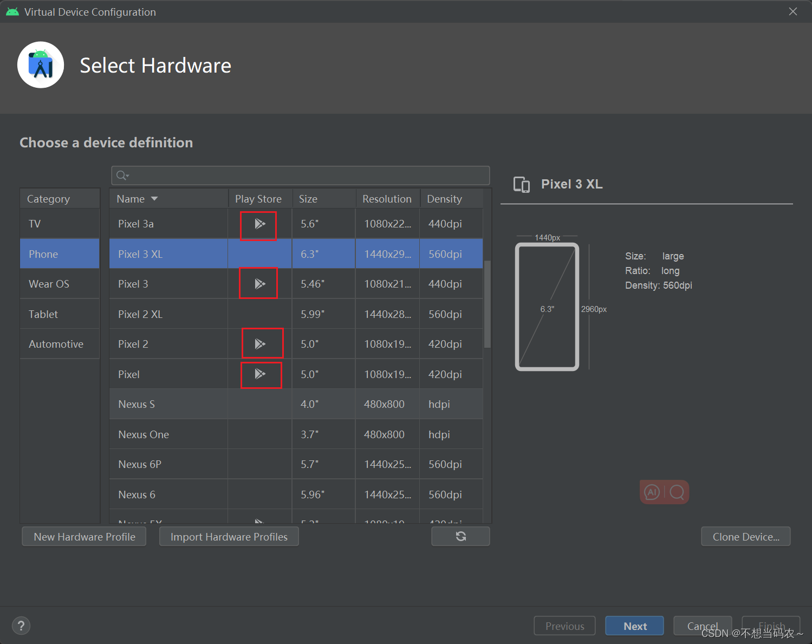Image resolution: width=812 pixels, height=644 pixels.
Task: Click the Cancel button
Action: tap(703, 626)
